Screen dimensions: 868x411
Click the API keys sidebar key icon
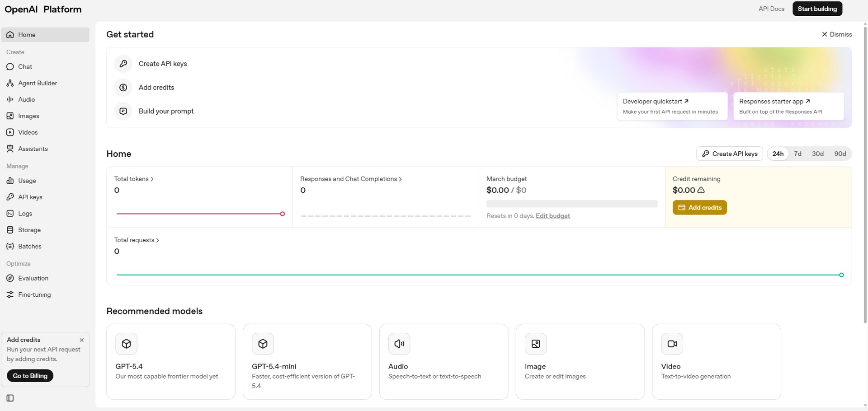coord(10,197)
